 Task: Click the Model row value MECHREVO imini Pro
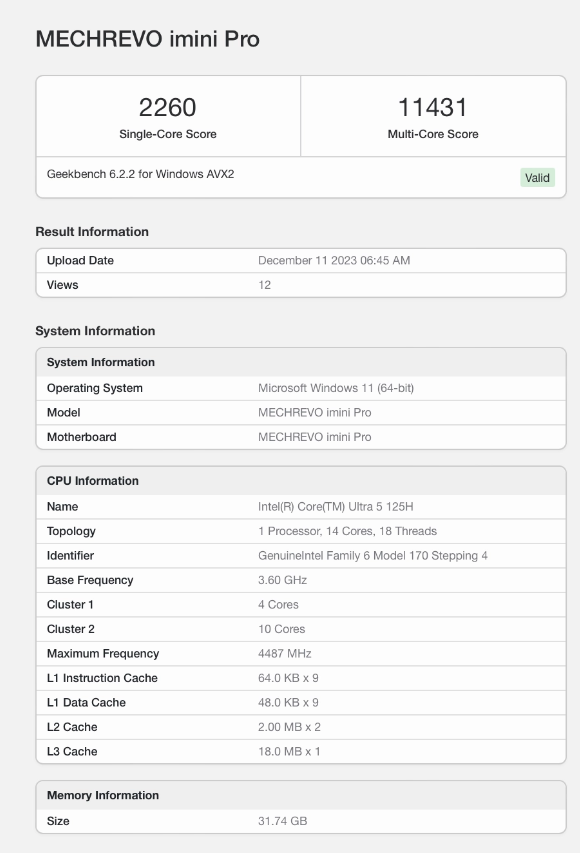click(314, 413)
